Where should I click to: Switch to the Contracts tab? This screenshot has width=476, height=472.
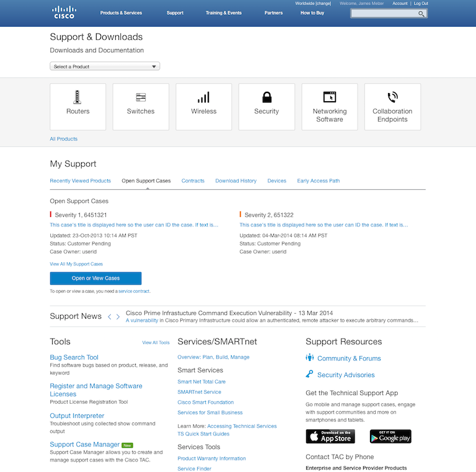click(x=193, y=180)
